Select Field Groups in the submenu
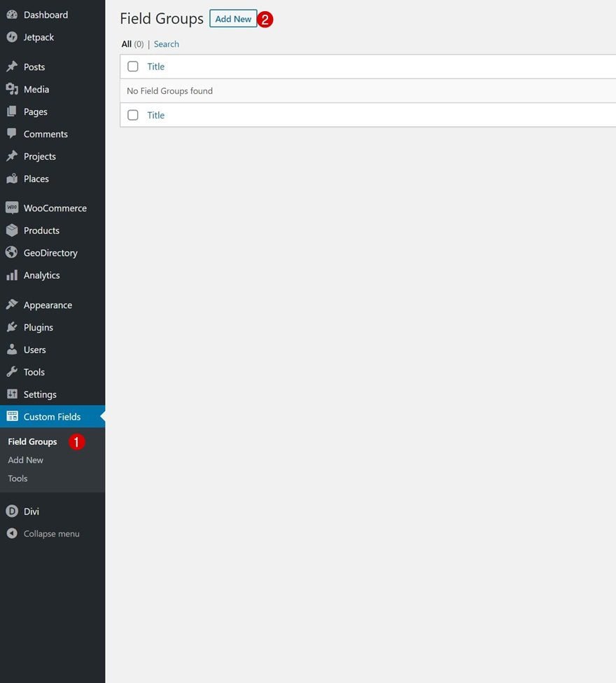The image size is (616, 683). click(33, 442)
